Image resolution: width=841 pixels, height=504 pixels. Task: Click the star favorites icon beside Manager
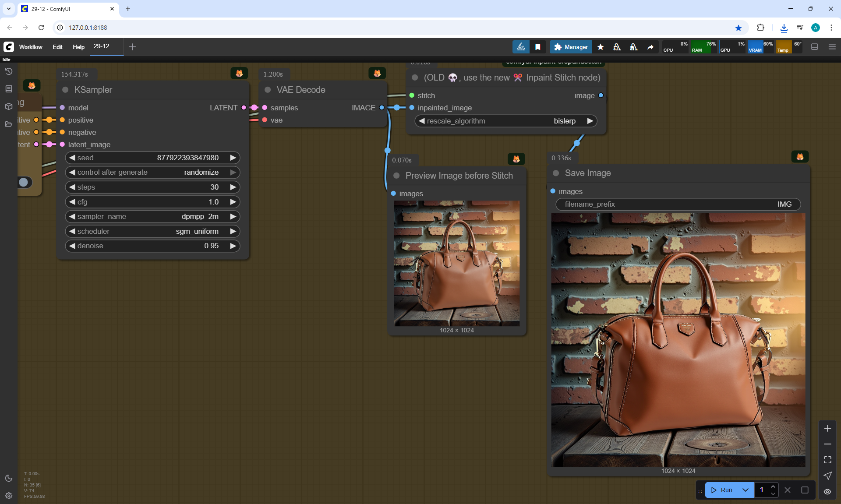point(601,47)
